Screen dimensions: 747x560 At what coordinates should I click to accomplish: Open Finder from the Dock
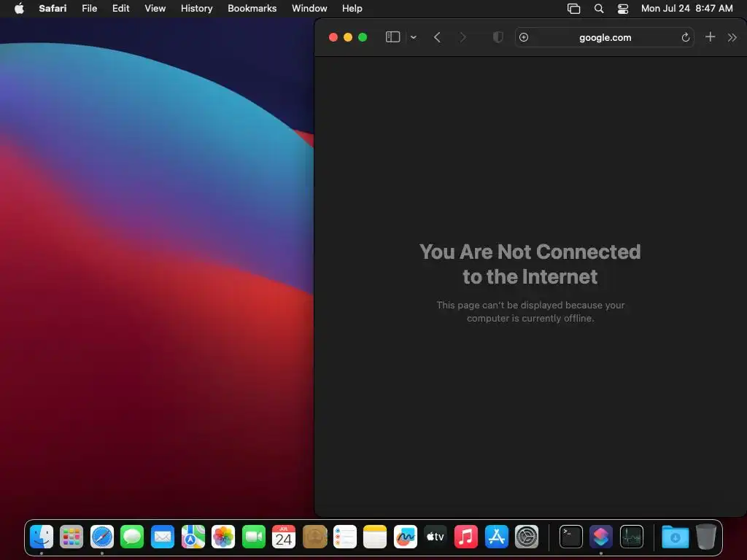coord(42,537)
